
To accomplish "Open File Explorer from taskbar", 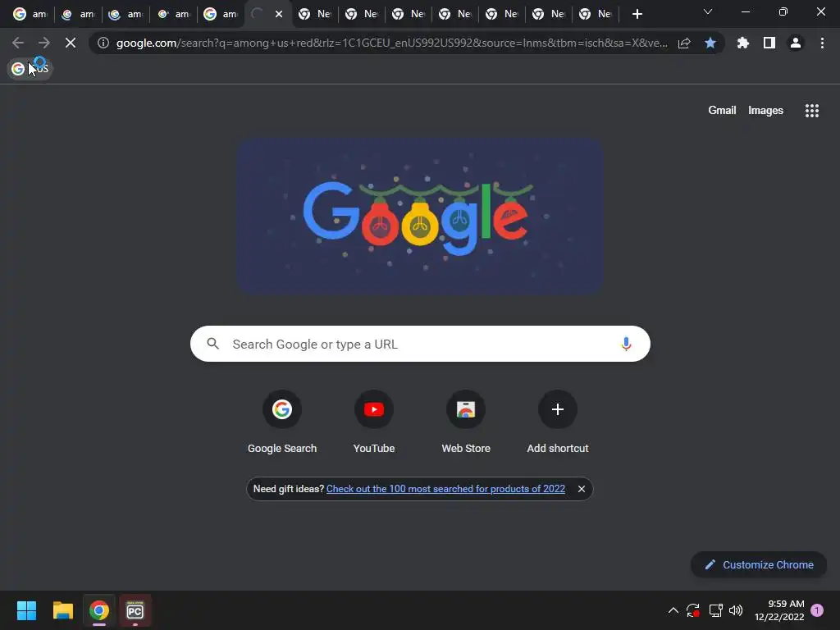I will [x=62, y=610].
